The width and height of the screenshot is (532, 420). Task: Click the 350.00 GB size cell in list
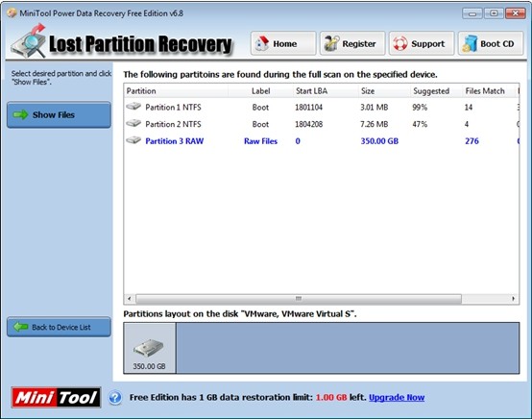pos(379,141)
